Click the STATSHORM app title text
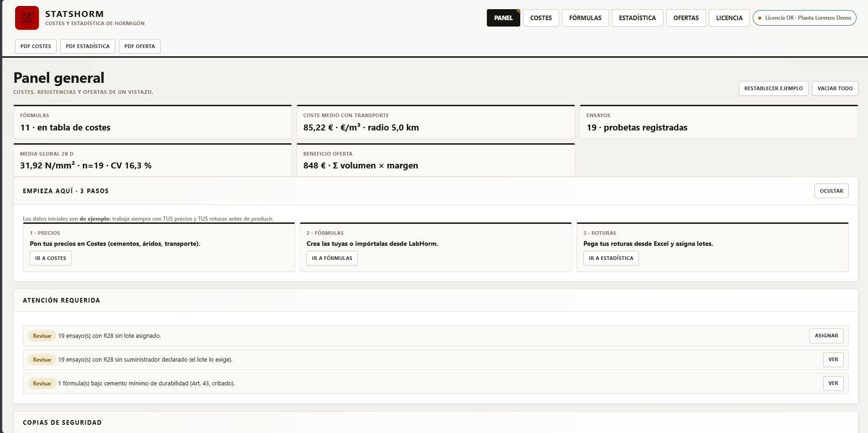The image size is (868, 433). click(x=75, y=14)
